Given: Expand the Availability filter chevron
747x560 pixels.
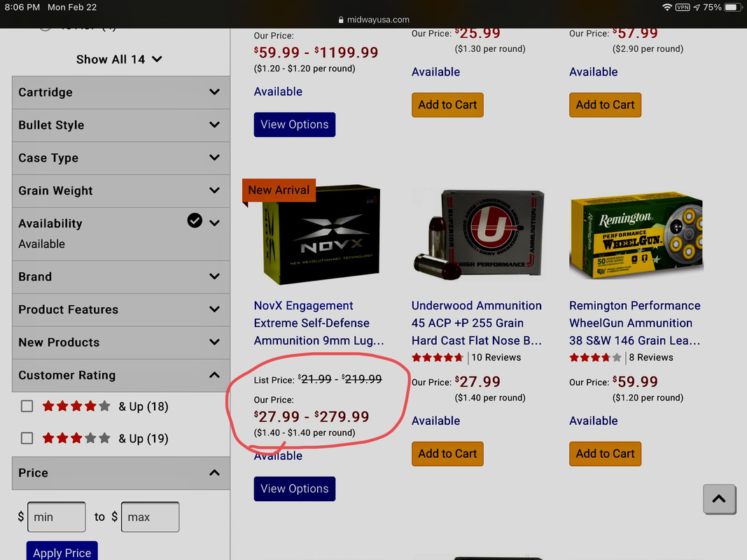Looking at the screenshot, I should click(x=214, y=223).
